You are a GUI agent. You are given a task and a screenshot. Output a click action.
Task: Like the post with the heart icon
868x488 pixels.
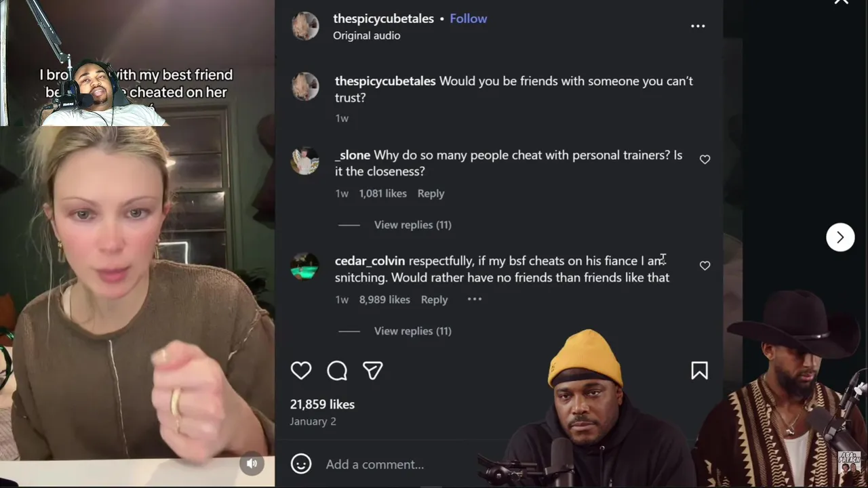tap(301, 370)
